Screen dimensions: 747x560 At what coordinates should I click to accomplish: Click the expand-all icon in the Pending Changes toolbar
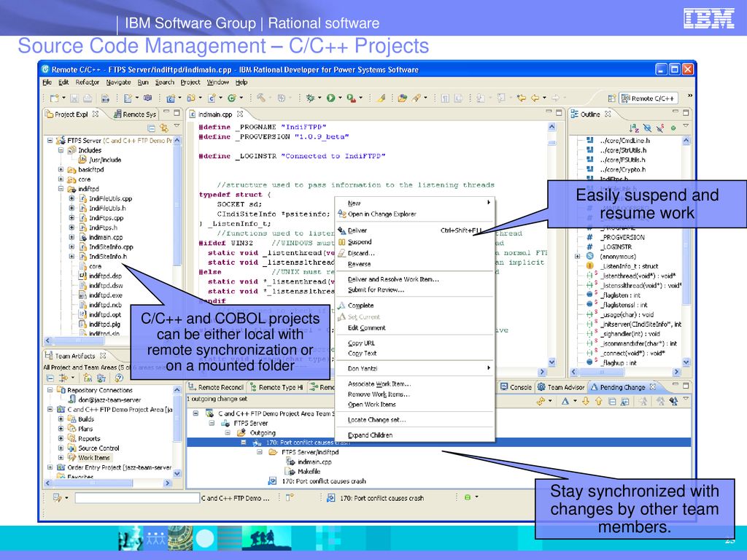[x=625, y=402]
